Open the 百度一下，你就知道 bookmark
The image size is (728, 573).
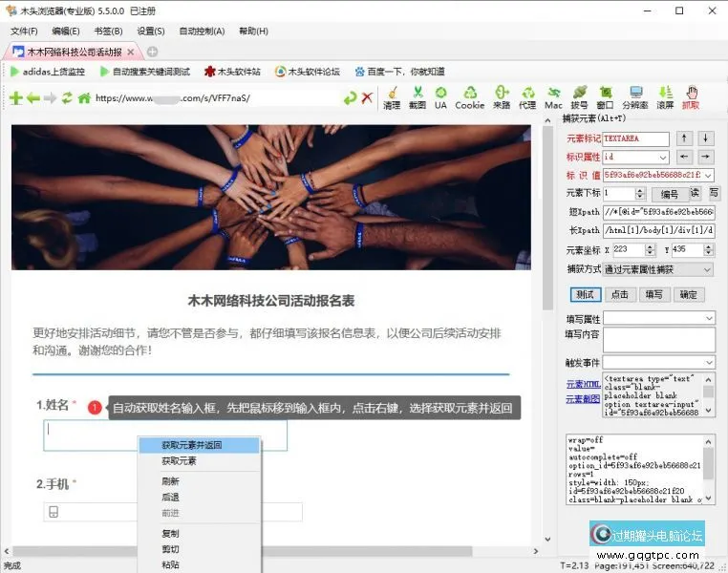[x=399, y=72]
